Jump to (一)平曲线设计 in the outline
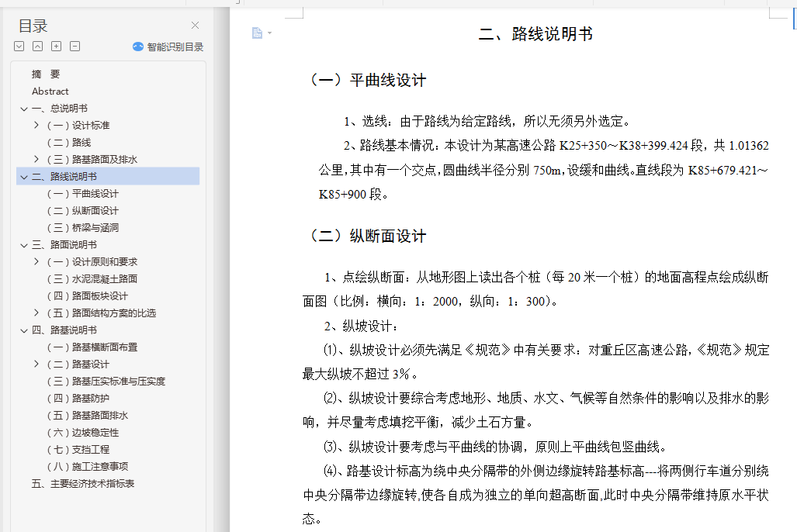 (x=83, y=194)
